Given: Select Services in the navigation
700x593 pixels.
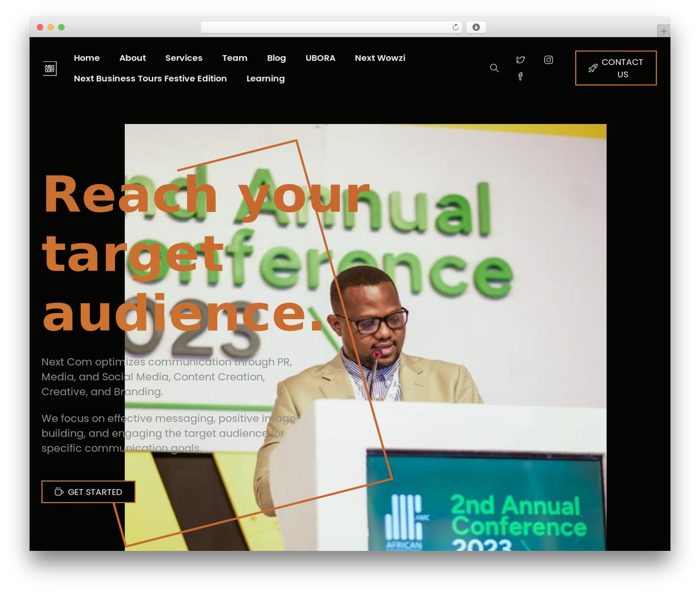Looking at the screenshot, I should point(184,58).
